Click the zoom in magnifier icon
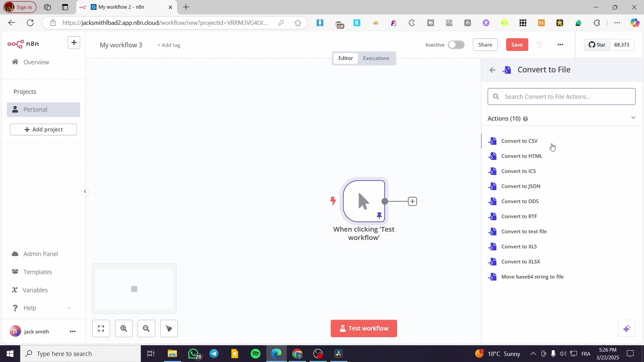 tap(124, 328)
